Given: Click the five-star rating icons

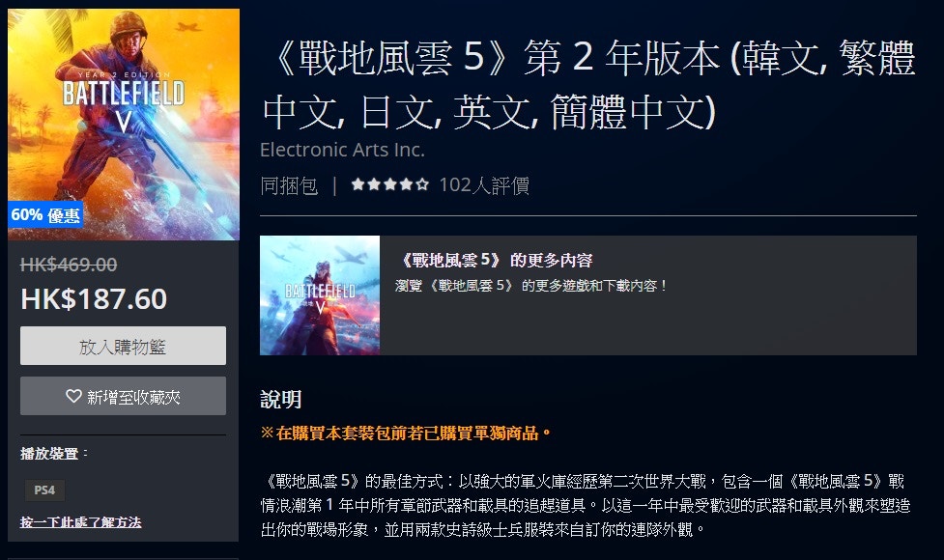Looking at the screenshot, I should [390, 184].
